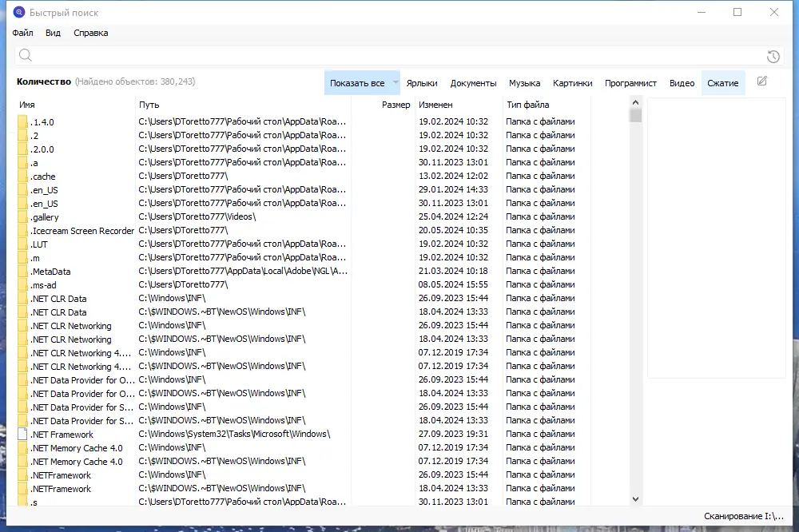
Task: Switch to the Музыка filter
Action: pos(524,83)
